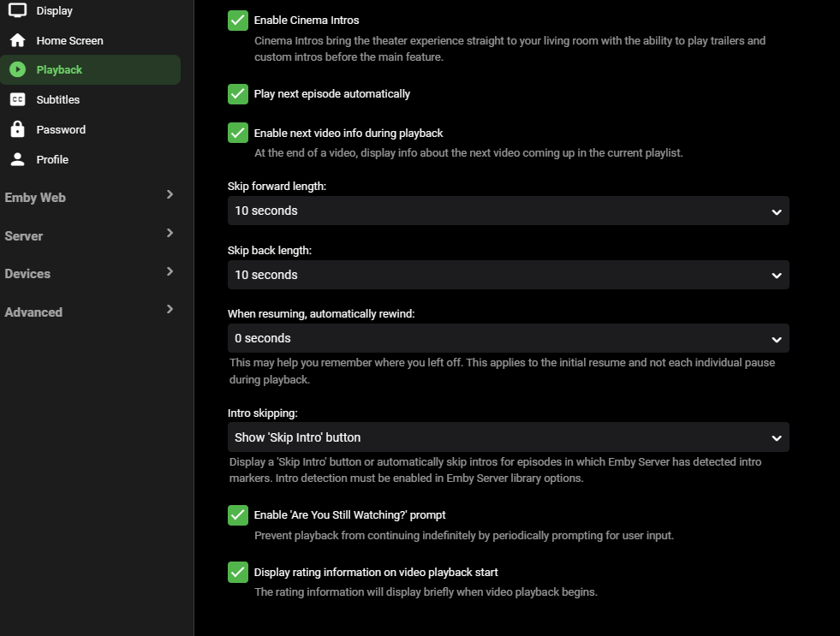Open the Skip back length dropdown
This screenshot has width=840, height=636.
pos(508,275)
